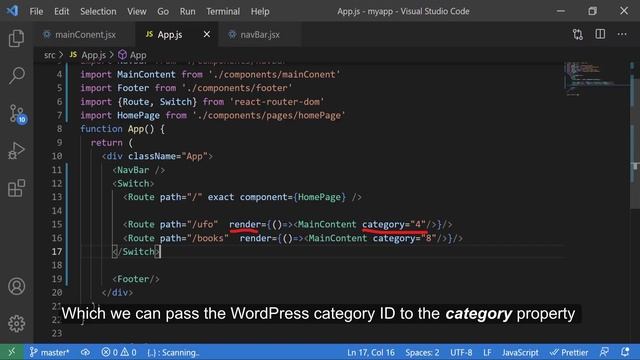Open the Search view in activity bar

tap(16, 76)
